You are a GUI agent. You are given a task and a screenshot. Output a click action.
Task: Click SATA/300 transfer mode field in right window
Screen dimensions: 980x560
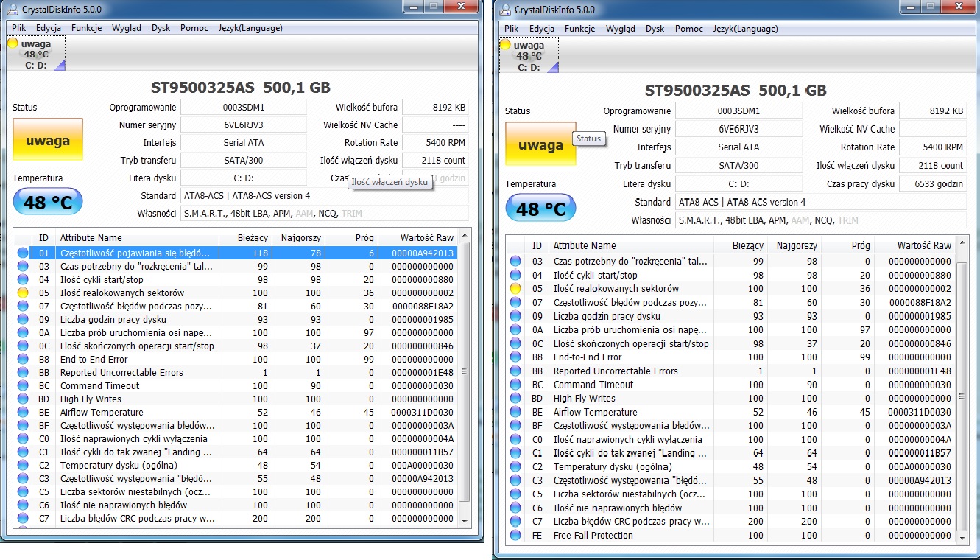coord(738,166)
